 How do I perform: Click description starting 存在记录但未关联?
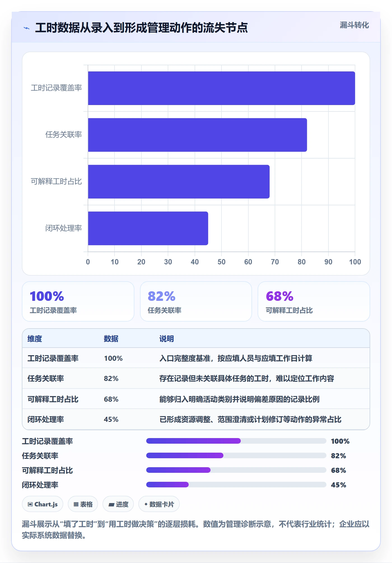247,378
